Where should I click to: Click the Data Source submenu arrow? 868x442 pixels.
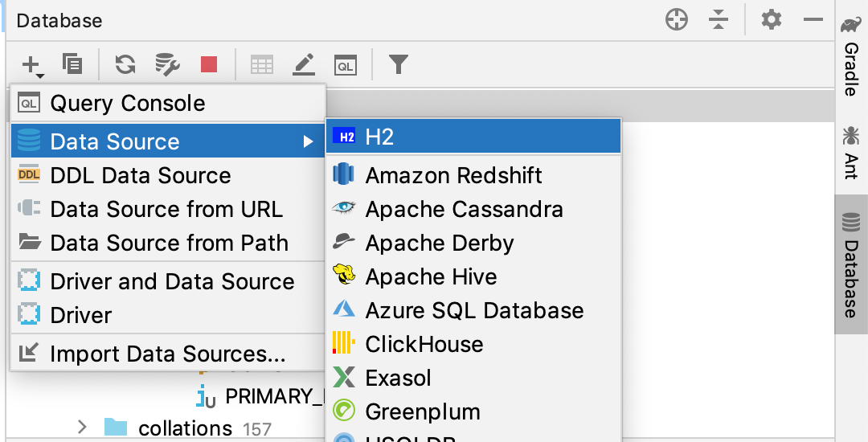309,141
